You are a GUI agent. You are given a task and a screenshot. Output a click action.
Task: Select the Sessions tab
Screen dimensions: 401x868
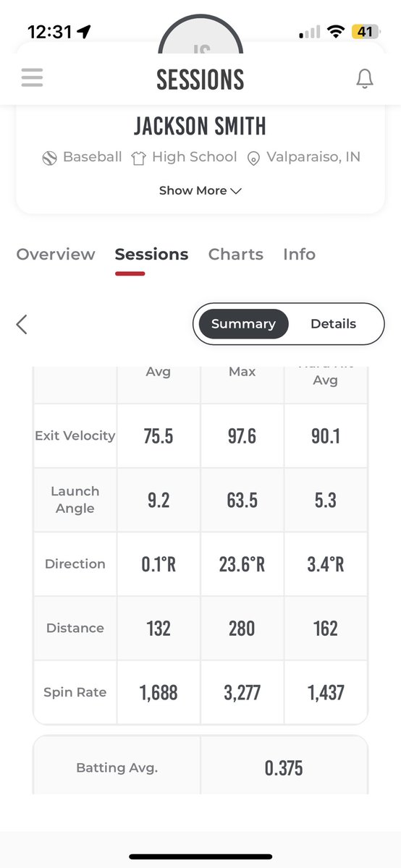pos(151,255)
